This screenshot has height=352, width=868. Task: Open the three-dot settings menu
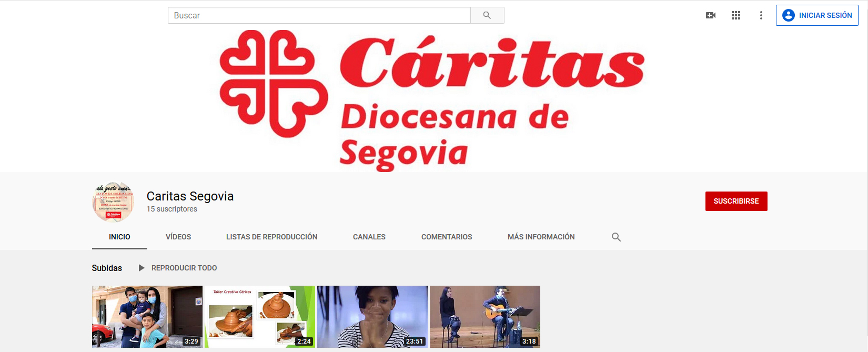coord(761,15)
